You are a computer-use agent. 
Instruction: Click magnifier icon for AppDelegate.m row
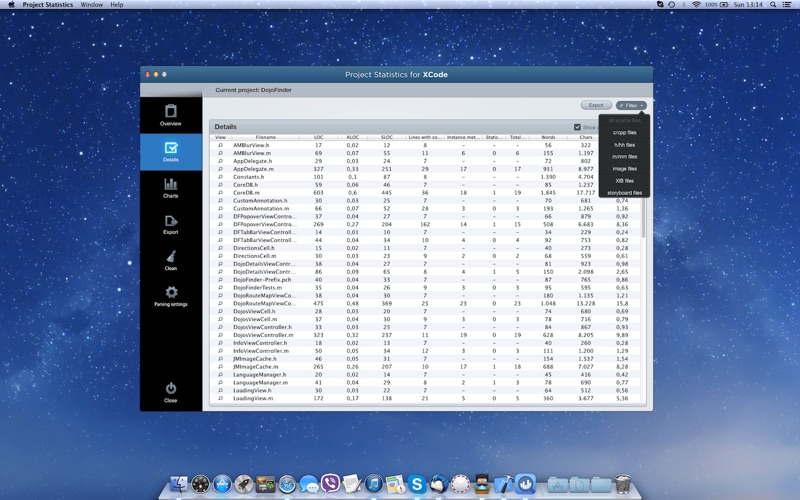pyautogui.click(x=220, y=169)
